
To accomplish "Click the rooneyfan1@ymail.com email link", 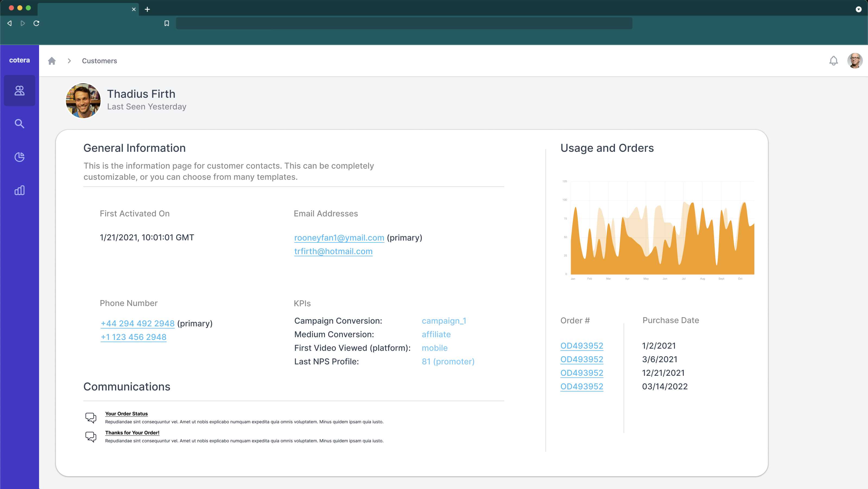I will [x=339, y=237].
